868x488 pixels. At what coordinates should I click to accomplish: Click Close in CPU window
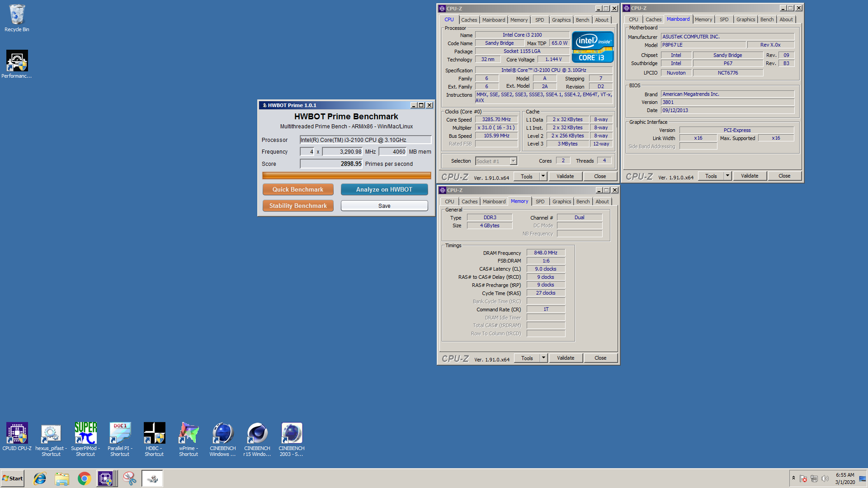pyautogui.click(x=600, y=177)
